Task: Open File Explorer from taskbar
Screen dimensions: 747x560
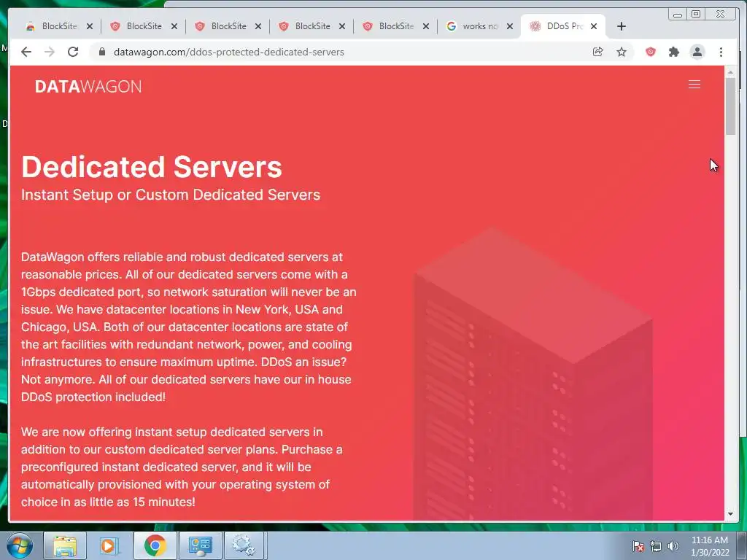Action: (x=65, y=545)
